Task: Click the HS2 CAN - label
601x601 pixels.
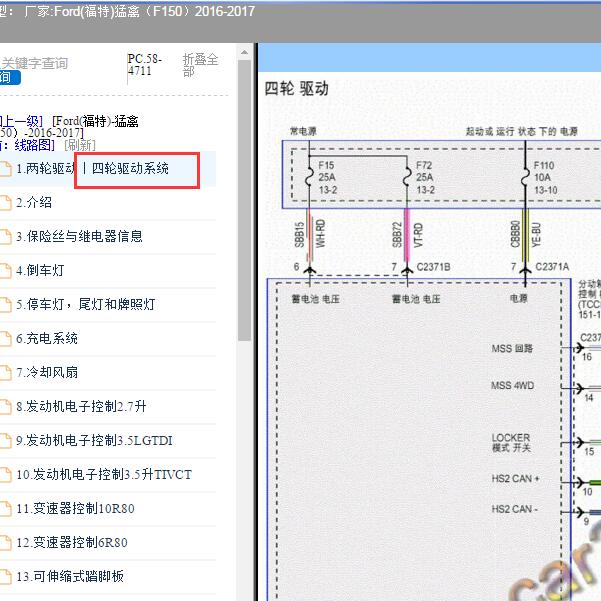Action: click(515, 509)
